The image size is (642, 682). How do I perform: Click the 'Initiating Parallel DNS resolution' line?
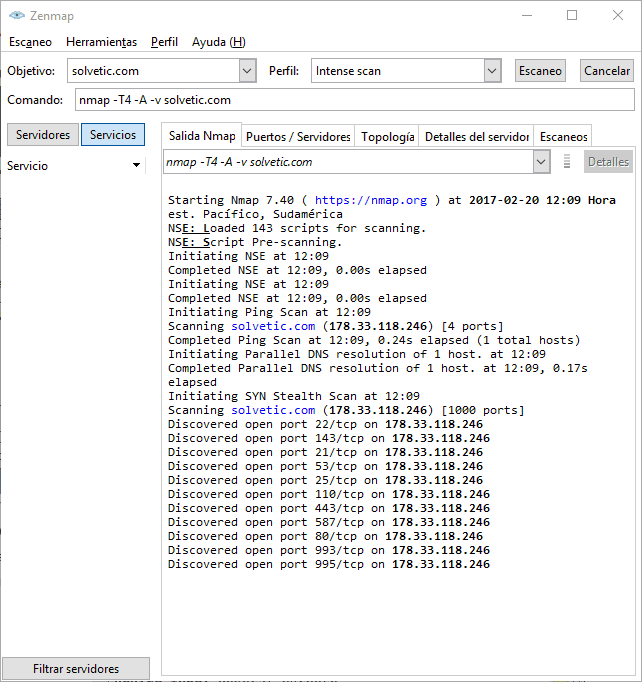(x=357, y=354)
